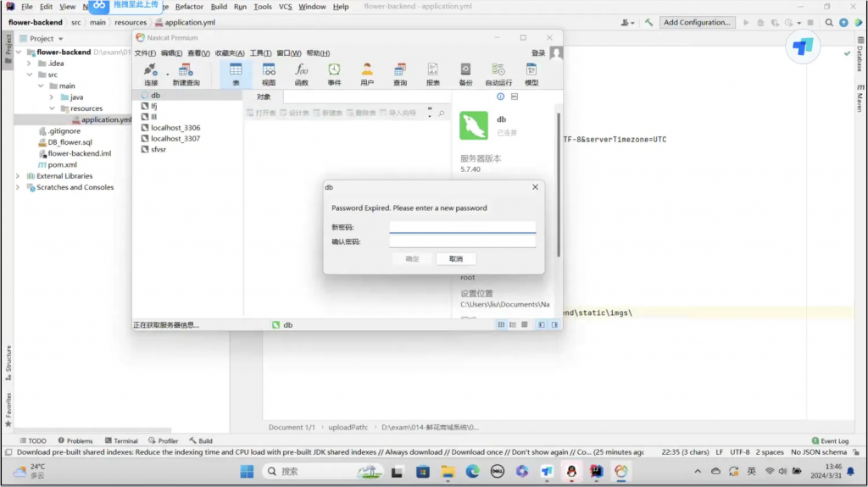Open the 工具(T) menu in Navicat
This screenshot has width=868, height=487.
click(x=260, y=53)
